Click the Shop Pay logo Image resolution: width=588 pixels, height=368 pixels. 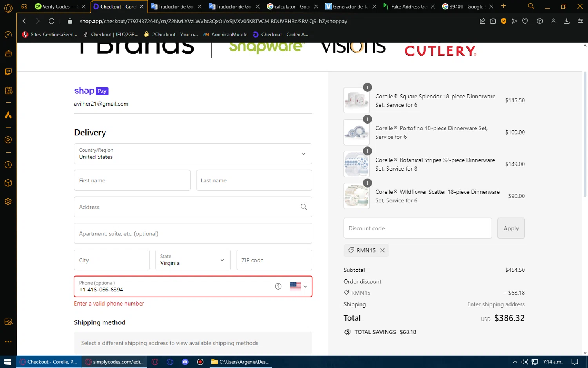tap(91, 91)
